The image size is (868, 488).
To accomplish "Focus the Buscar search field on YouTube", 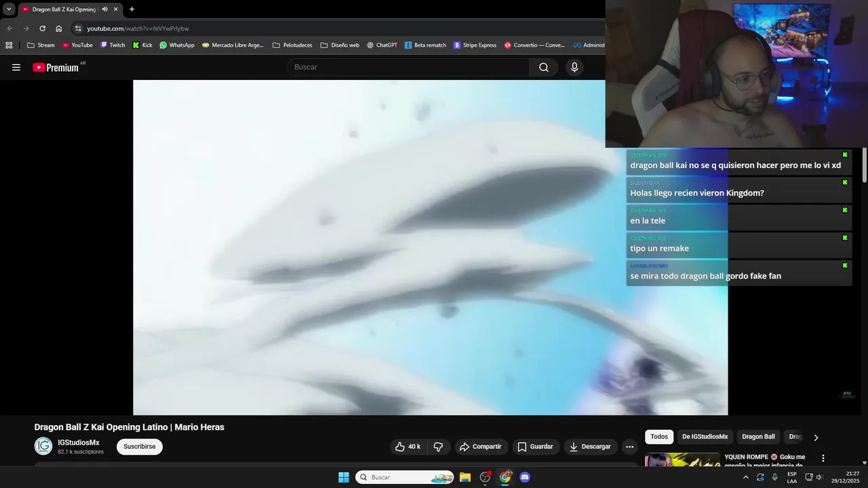I will pos(409,67).
